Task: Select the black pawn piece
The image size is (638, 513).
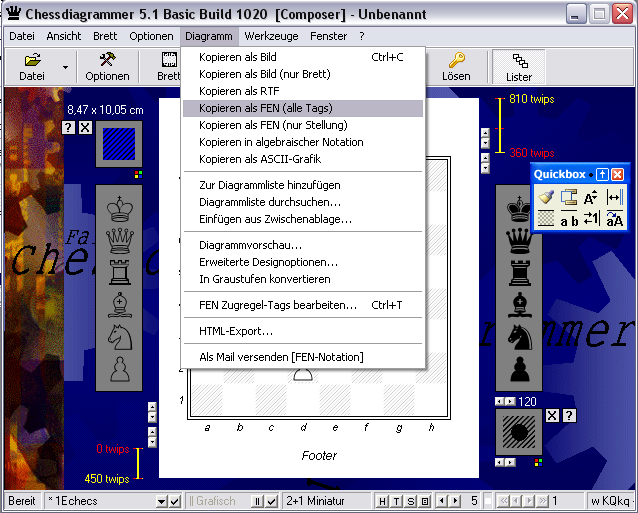Action: point(519,369)
